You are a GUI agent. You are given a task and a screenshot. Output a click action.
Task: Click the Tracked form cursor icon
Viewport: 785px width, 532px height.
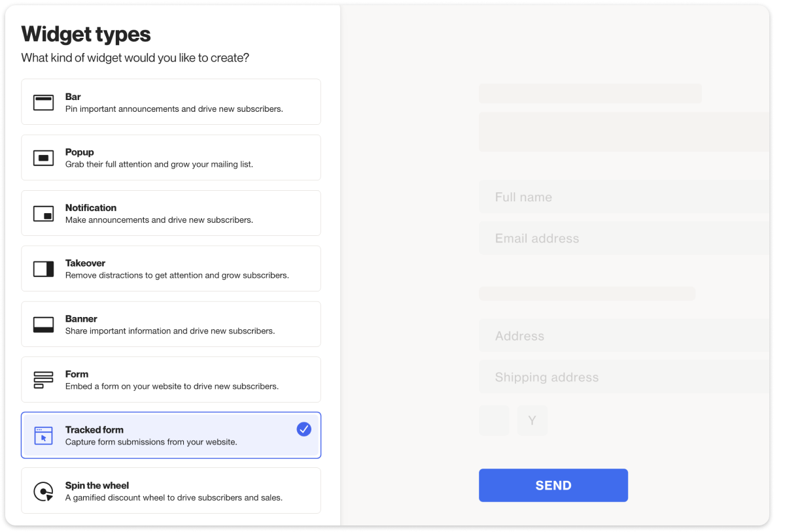click(x=43, y=436)
